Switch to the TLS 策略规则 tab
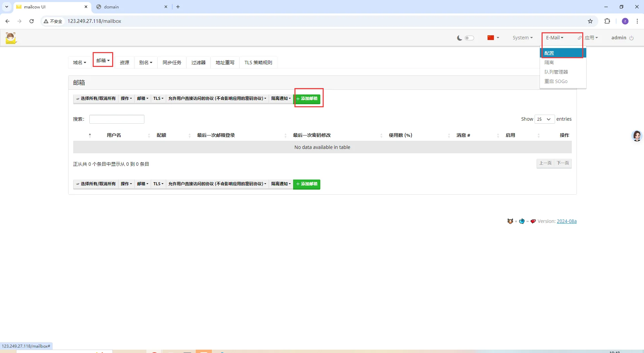Image resolution: width=644 pixels, height=353 pixels. pos(258,63)
